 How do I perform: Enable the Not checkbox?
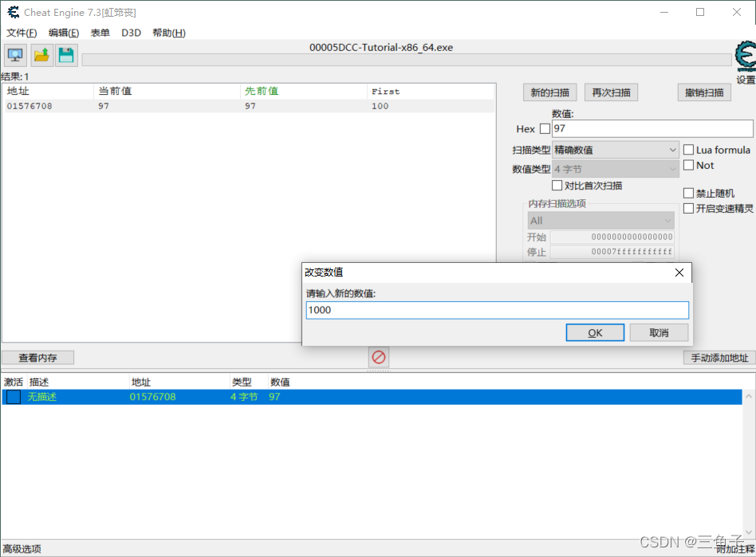(688, 165)
